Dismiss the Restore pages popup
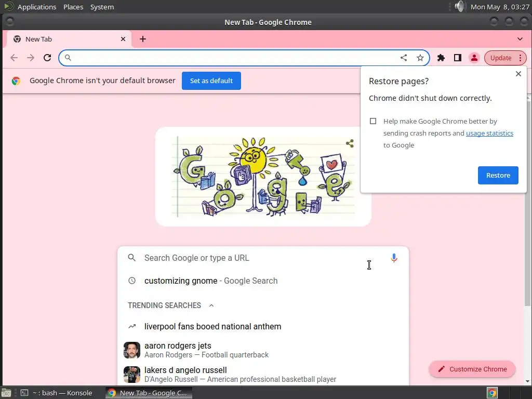This screenshot has height=399, width=532. 518,74
